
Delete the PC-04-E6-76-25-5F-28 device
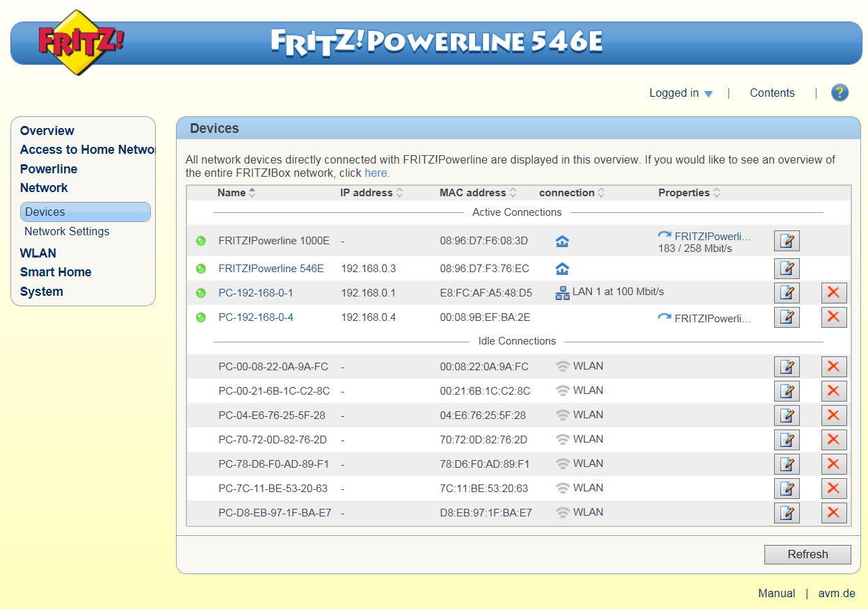point(834,416)
